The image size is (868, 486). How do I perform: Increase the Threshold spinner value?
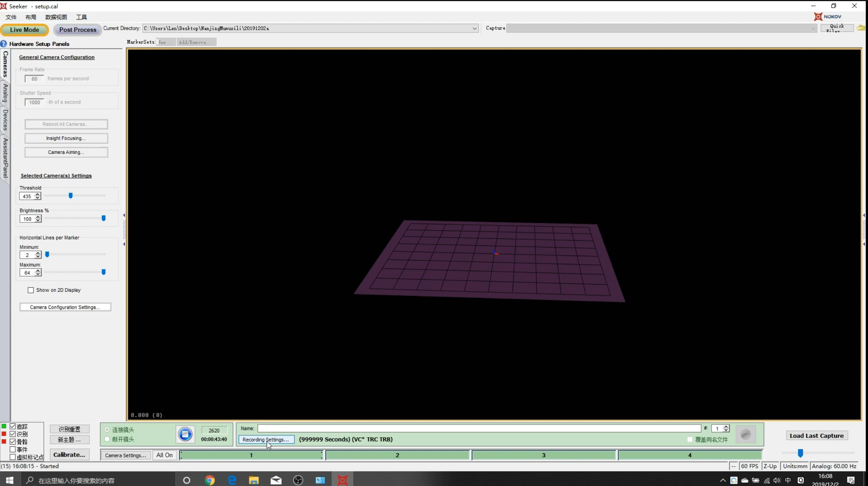click(x=38, y=194)
